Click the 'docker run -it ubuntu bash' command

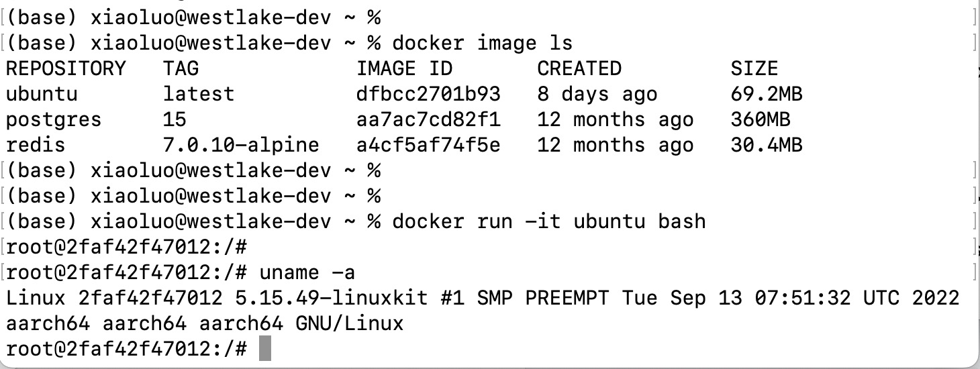click(548, 221)
